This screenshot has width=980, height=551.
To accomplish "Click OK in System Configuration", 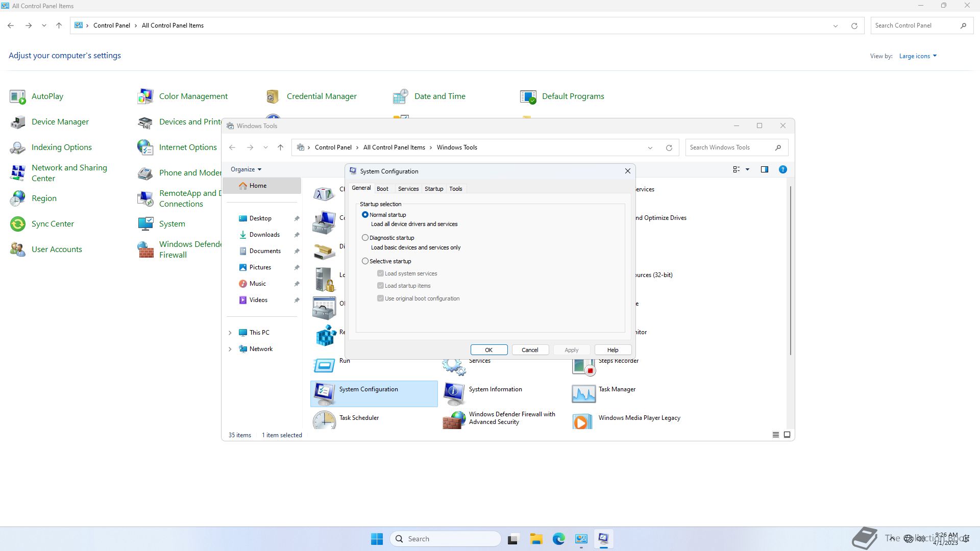I will coord(488,350).
